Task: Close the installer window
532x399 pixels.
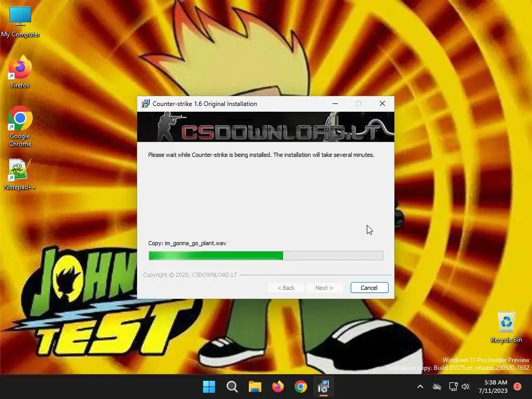Action: 382,103
